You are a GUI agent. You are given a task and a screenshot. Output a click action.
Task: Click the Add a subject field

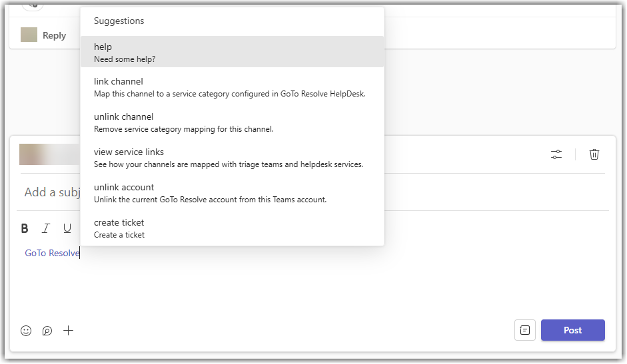click(x=51, y=192)
